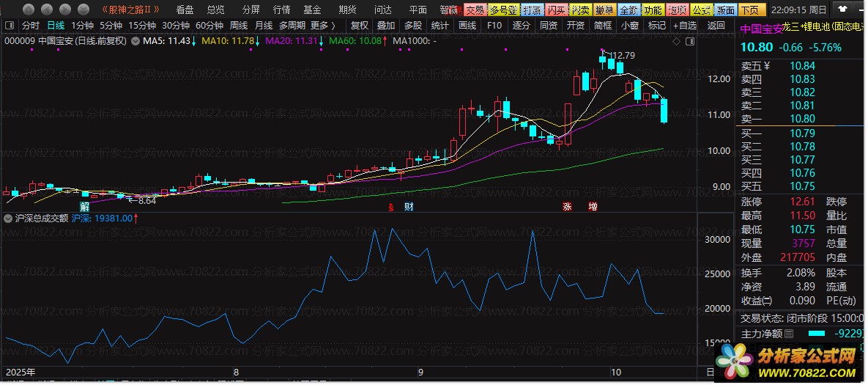
Task: Switch to 周线 weekly chart
Action: click(239, 26)
